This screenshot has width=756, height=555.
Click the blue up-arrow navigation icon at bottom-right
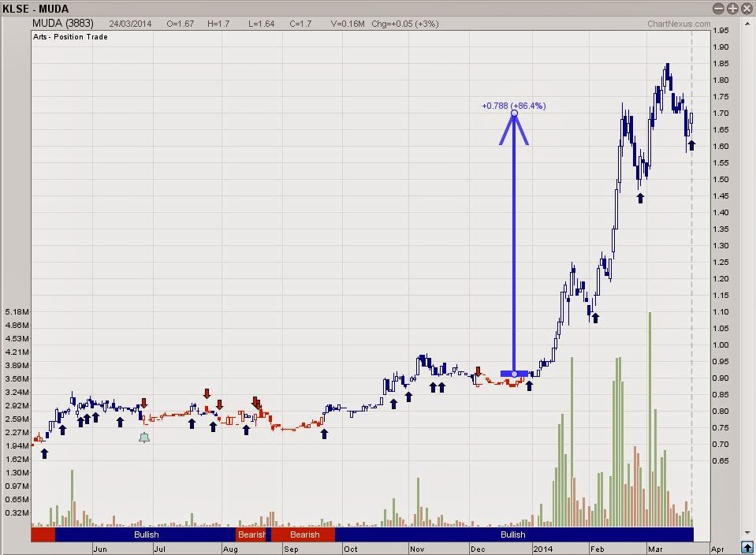pyautogui.click(x=746, y=546)
